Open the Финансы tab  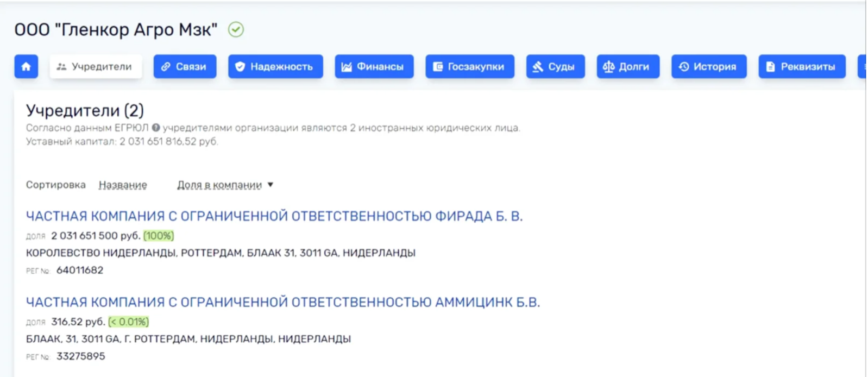click(x=374, y=66)
